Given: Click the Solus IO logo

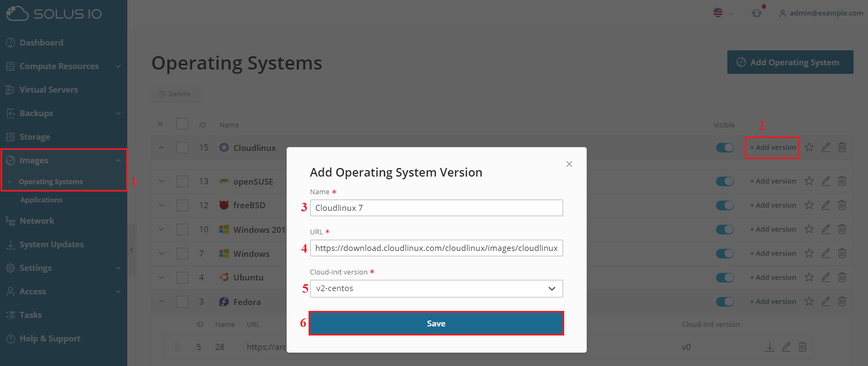Looking at the screenshot, I should point(54,13).
